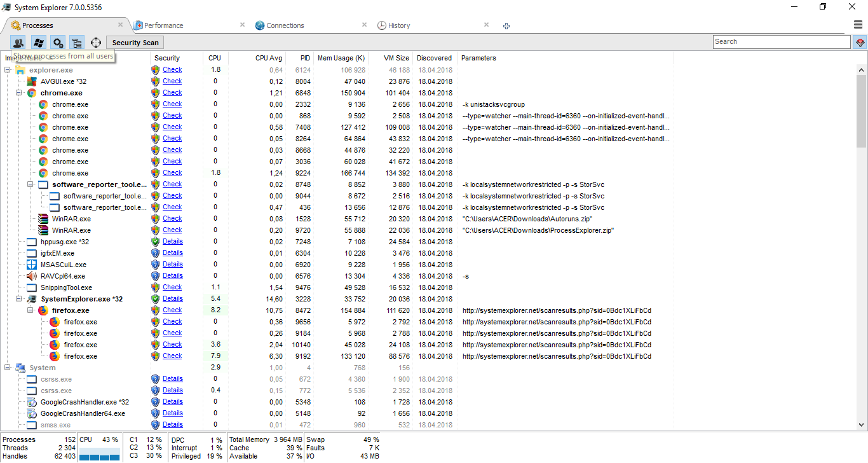Viewport: 868px width, 463px height.
Task: Open the hamburger main menu icon
Action: point(858,25)
